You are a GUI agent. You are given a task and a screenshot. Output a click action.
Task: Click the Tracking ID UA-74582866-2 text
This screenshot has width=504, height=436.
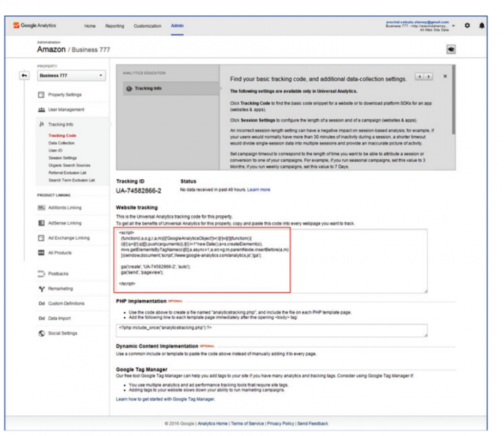pos(138,191)
